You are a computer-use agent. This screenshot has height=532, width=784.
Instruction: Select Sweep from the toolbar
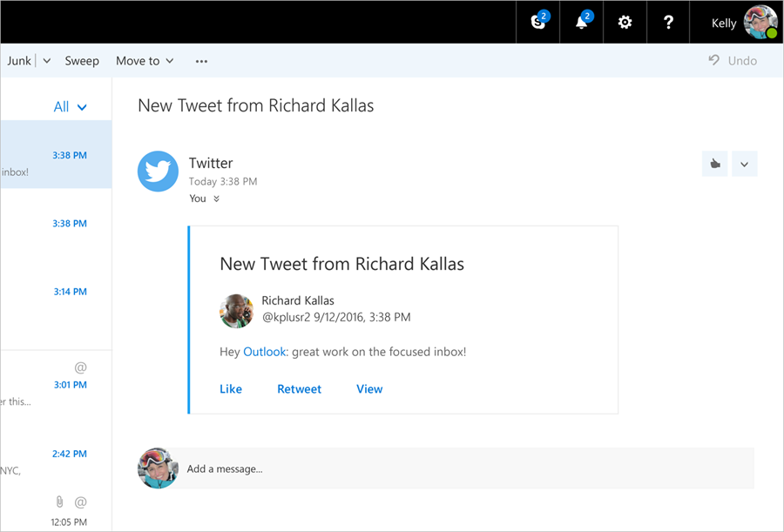pyautogui.click(x=82, y=60)
